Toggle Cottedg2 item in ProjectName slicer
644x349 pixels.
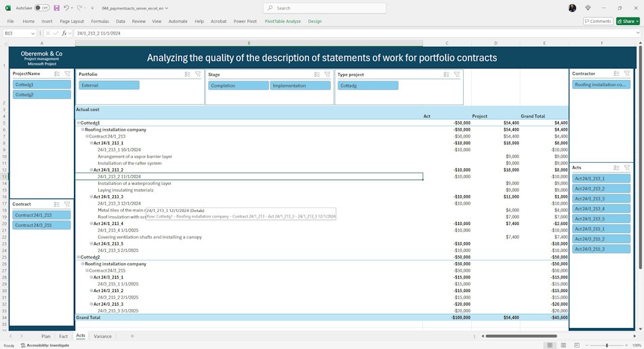point(41,94)
